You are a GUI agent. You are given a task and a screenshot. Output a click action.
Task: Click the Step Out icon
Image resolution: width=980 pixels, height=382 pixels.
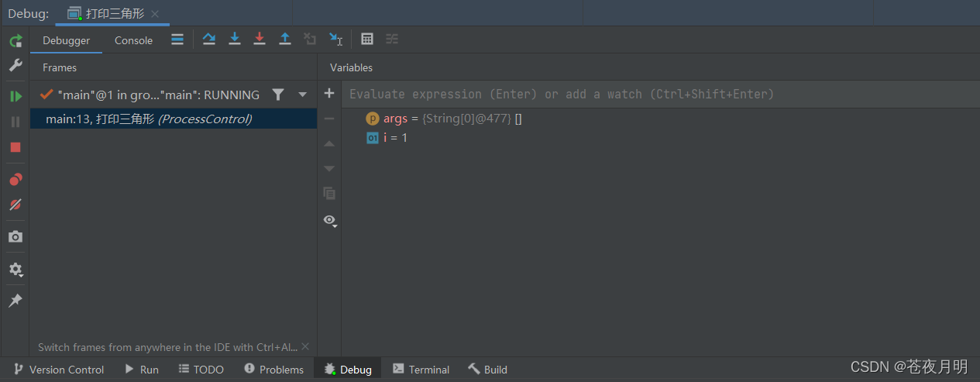pos(285,39)
